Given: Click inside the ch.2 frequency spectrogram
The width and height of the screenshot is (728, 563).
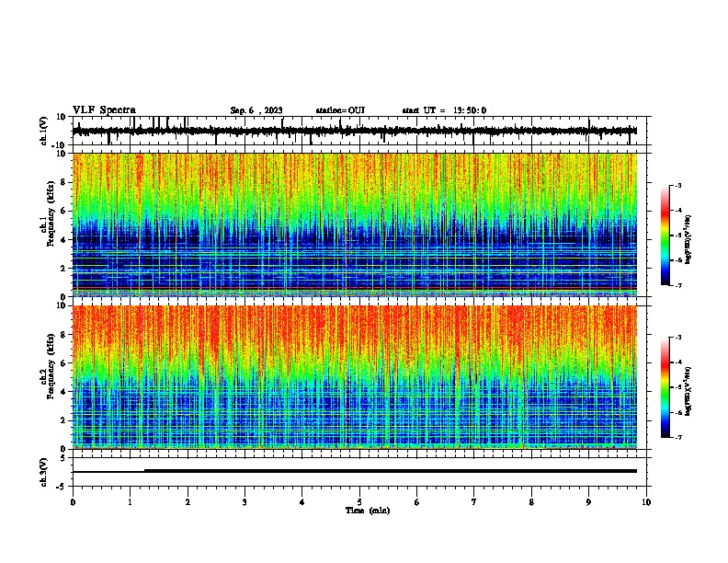Looking at the screenshot, I should pyautogui.click(x=354, y=377).
